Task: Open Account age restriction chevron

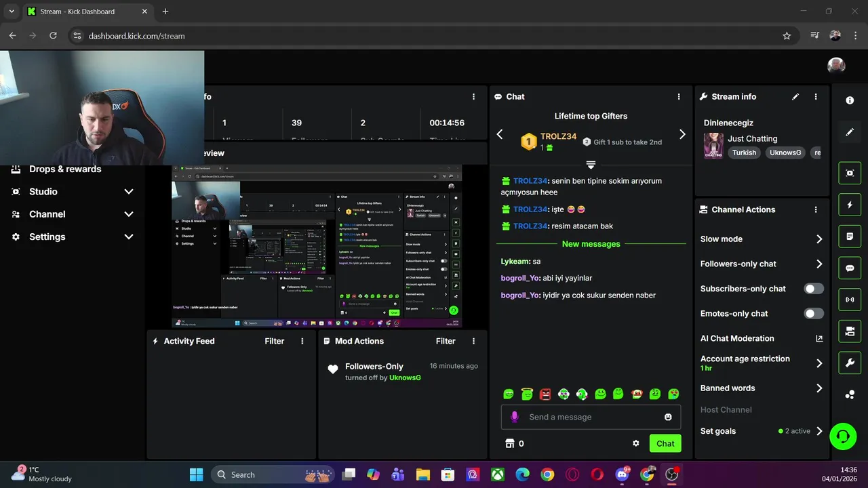Action: [819, 363]
